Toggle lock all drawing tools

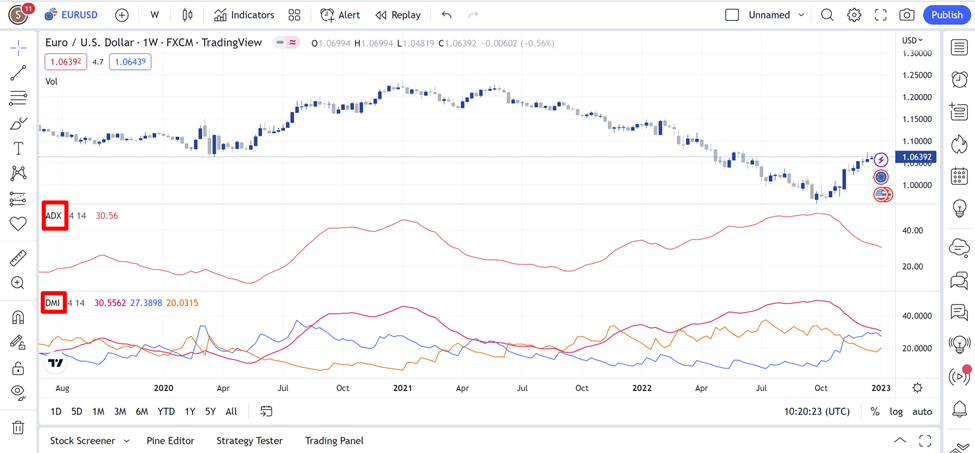tap(18, 367)
